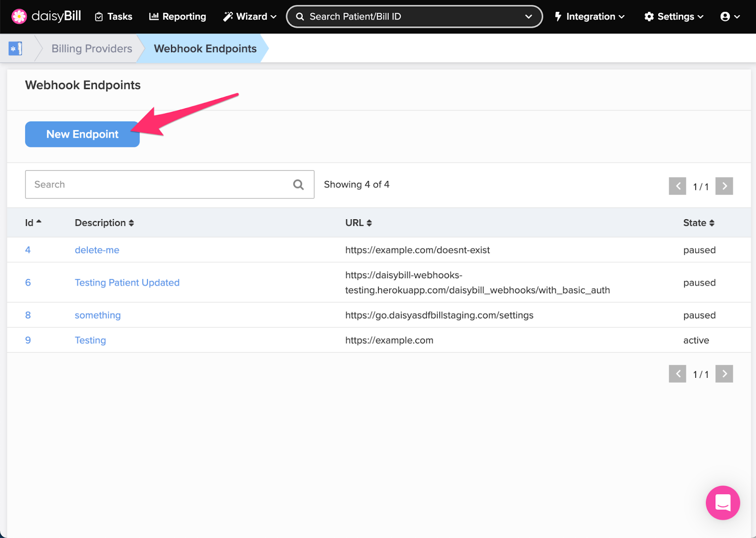Image resolution: width=756 pixels, height=538 pixels.
Task: Click the Webhook Endpoints page heading
Action: 83,85
